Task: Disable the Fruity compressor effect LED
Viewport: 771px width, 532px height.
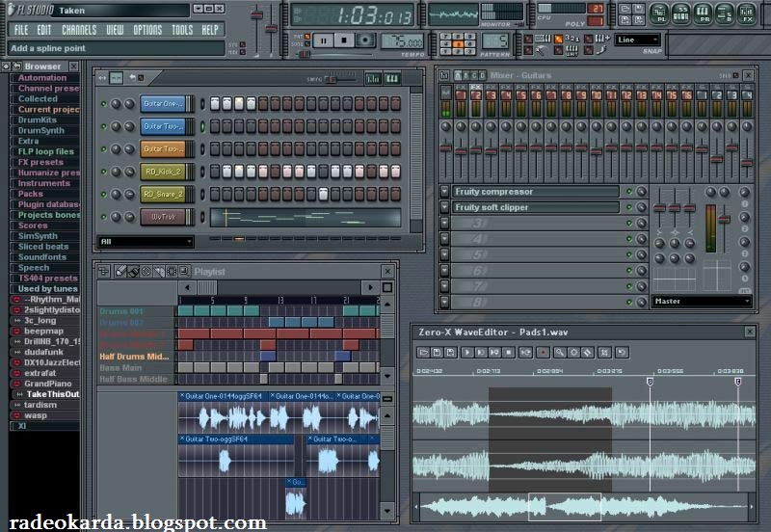Action: pos(629,192)
